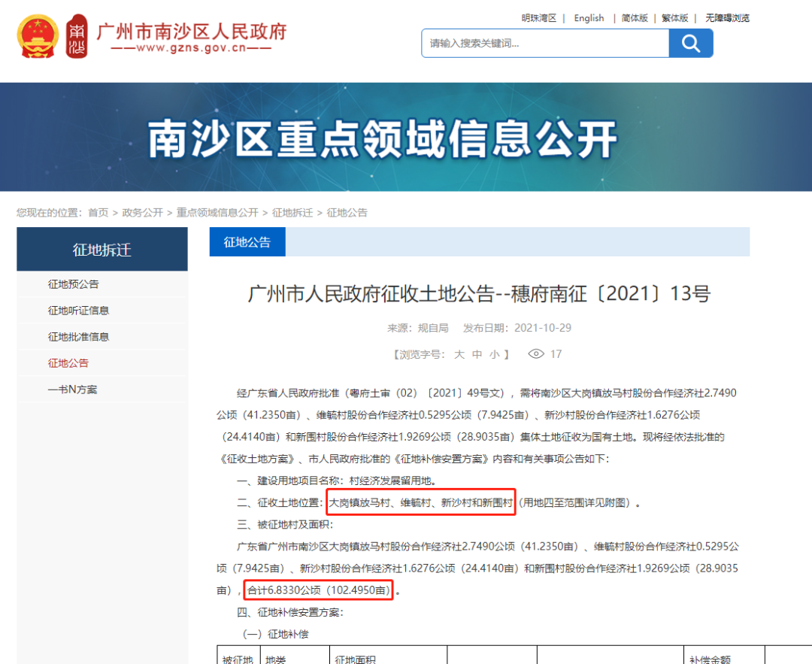812x664 pixels.
Task: Click the 南沙区重点领域信息公开 banner
Action: (406, 137)
